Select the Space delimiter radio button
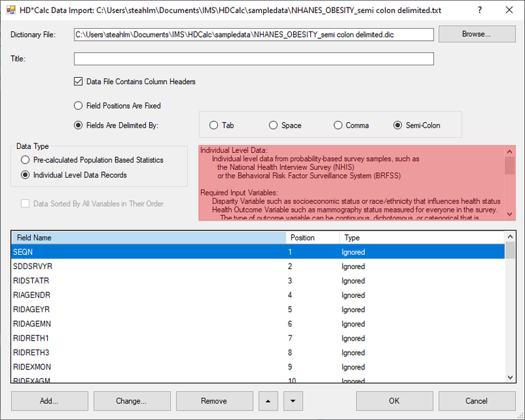Image resolution: width=525 pixels, height=420 pixels. [273, 126]
